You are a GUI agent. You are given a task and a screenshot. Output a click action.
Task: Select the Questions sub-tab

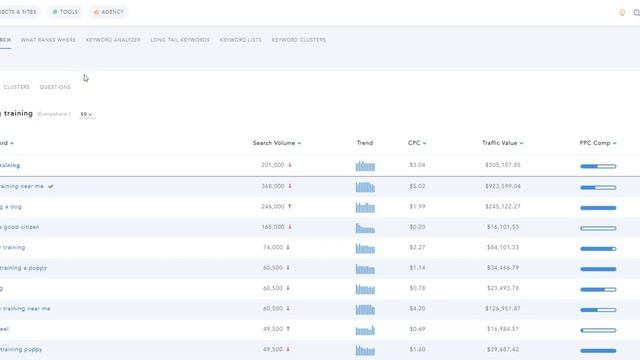point(55,87)
